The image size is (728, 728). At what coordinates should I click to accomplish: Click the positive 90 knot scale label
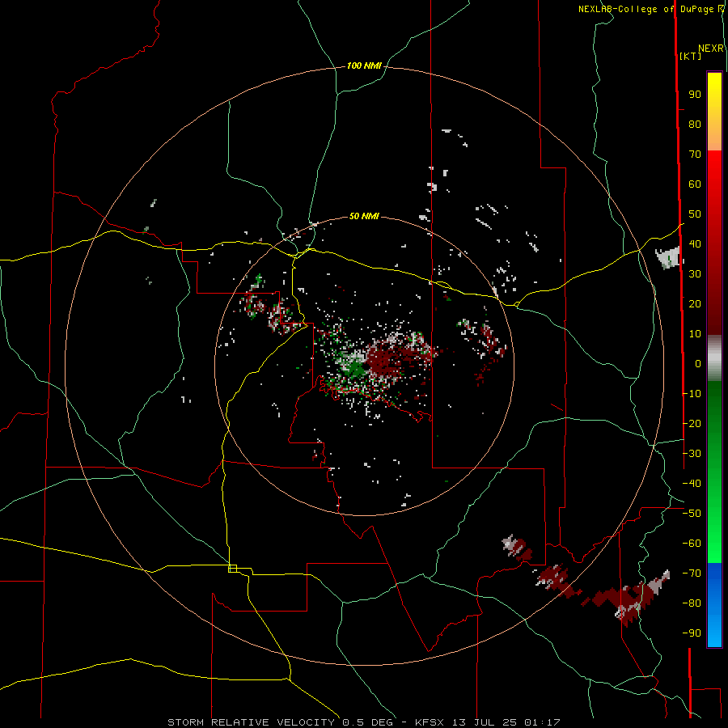pyautogui.click(x=695, y=95)
